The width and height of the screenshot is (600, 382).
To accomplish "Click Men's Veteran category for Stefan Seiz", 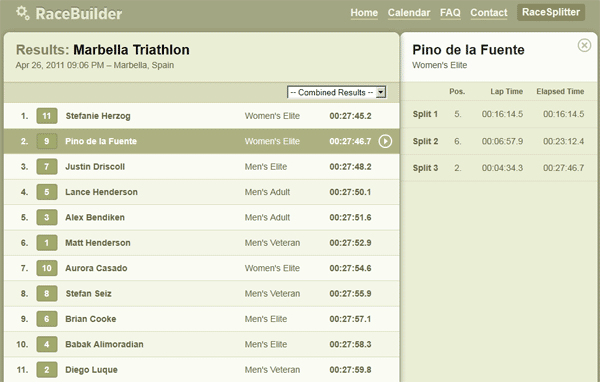I will (272, 294).
